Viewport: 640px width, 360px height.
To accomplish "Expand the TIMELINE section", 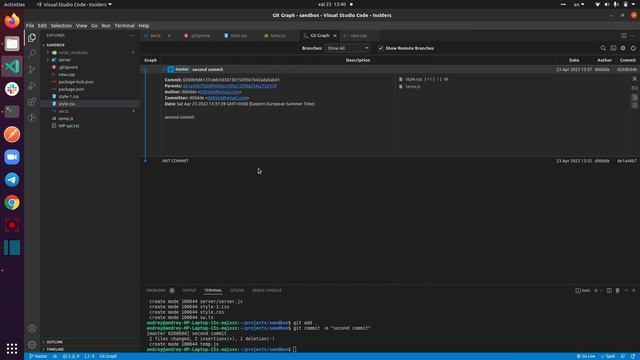I will 55,349.
